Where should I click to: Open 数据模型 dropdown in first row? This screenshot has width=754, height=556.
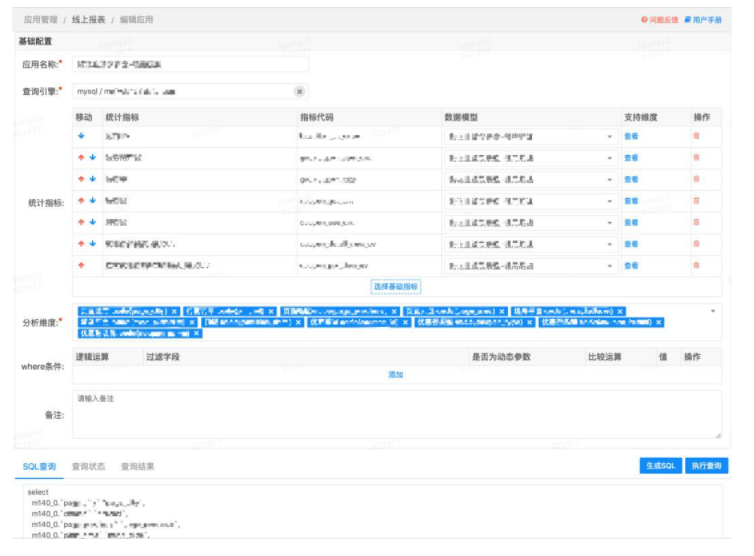pos(609,136)
